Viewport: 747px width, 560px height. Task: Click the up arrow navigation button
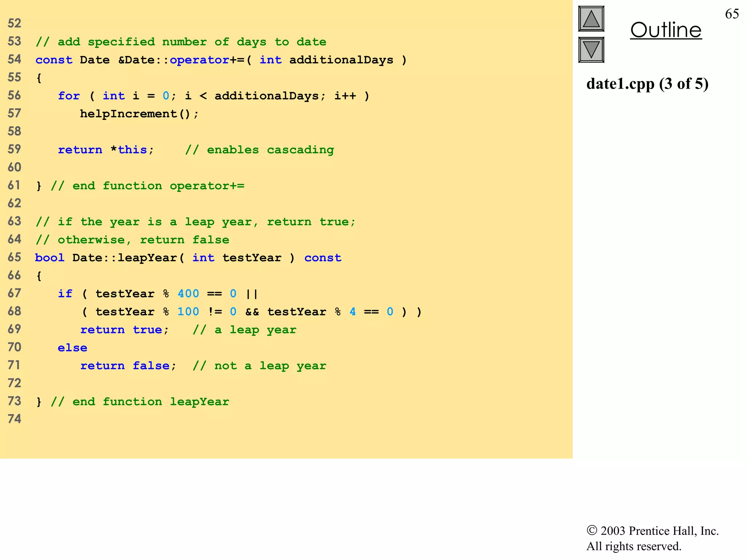(591, 19)
